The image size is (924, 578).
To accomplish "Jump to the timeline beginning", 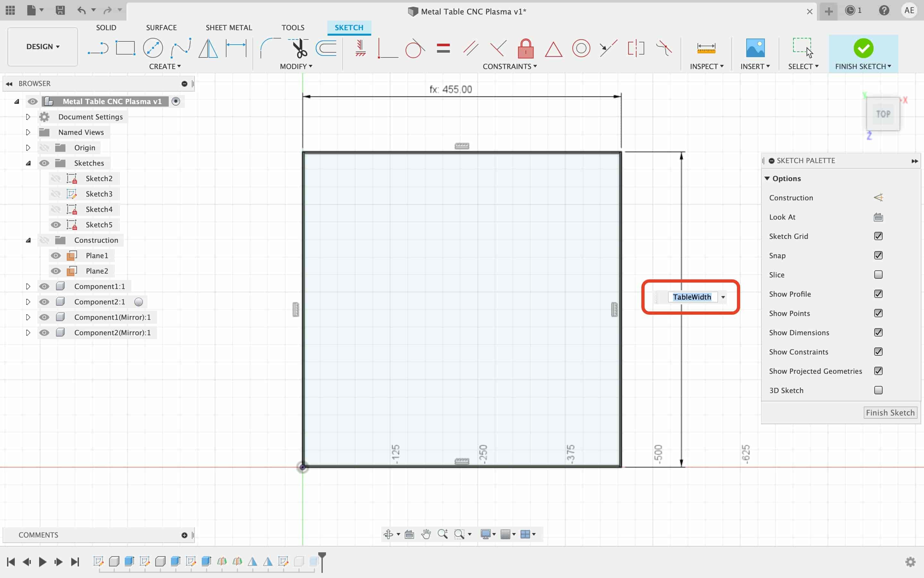I will pos(11,562).
